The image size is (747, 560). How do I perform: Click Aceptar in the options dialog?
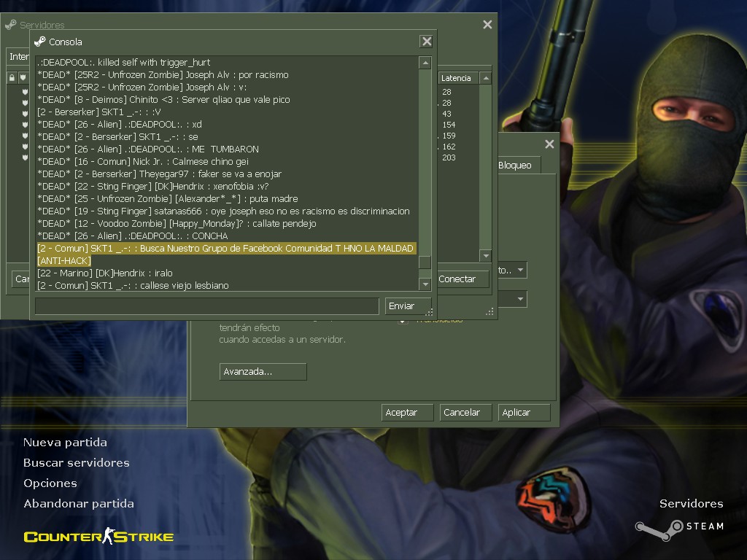[407, 413]
